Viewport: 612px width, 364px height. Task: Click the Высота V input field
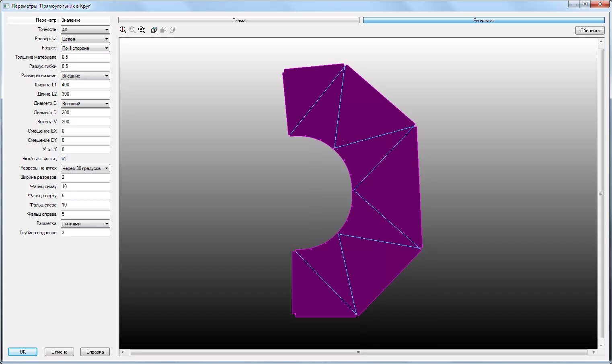coord(85,122)
